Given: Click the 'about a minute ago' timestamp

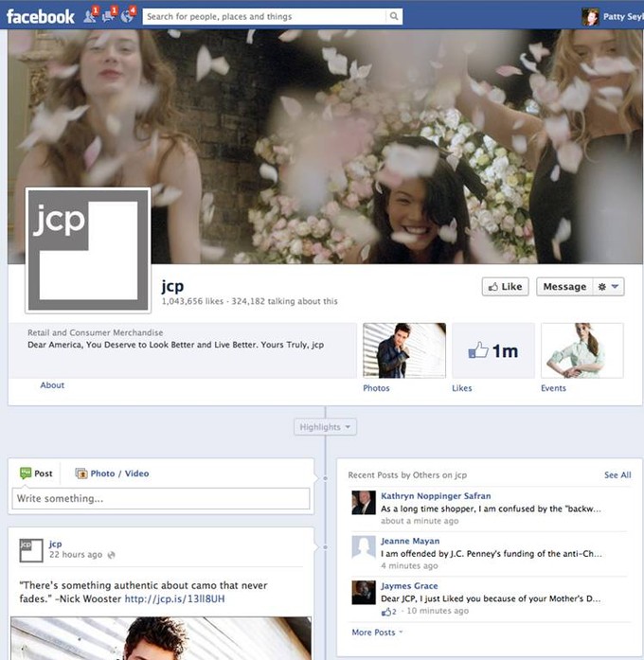Looking at the screenshot, I should click(420, 521).
